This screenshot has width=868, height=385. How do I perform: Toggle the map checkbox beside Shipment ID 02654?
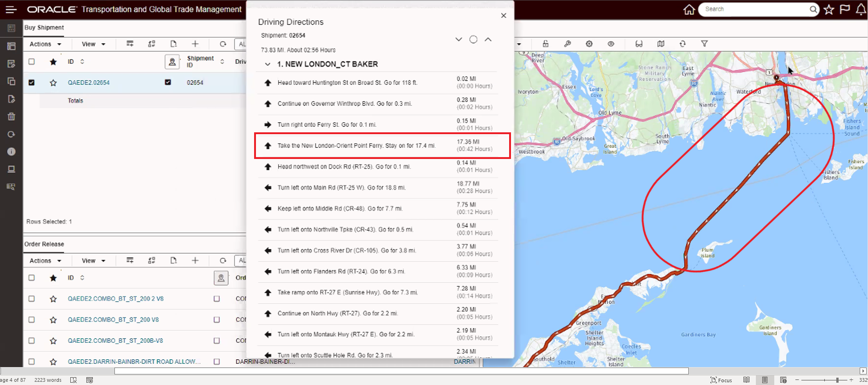tap(168, 82)
